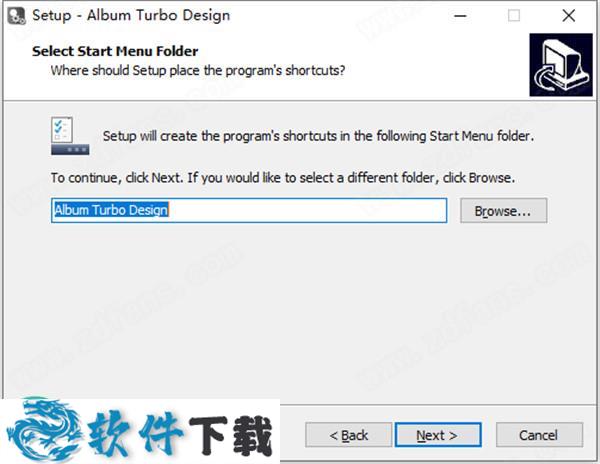Click the Start Menu checklist icon
Screen dimensions: 600x464
pos(70,136)
